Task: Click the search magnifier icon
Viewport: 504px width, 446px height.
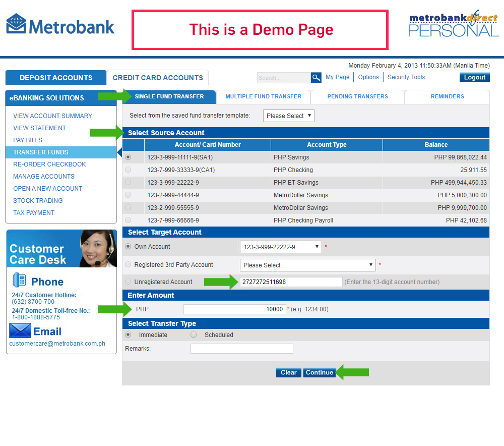Action: (x=316, y=78)
